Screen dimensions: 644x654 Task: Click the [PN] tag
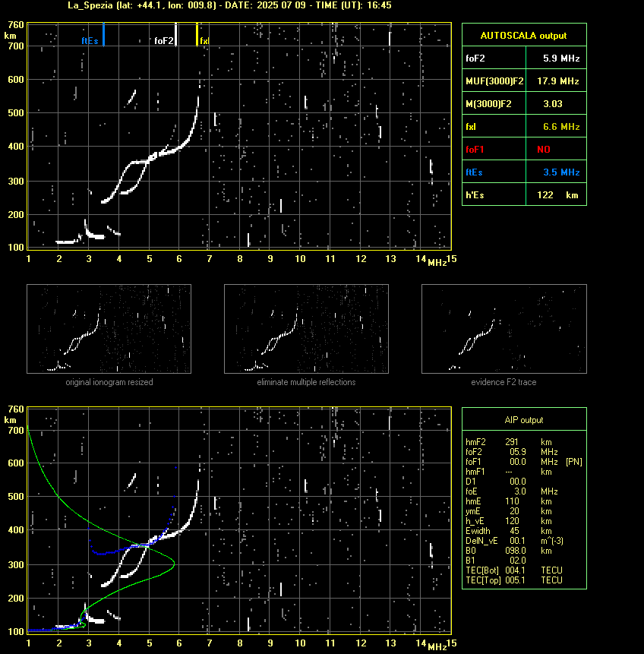[x=574, y=462]
